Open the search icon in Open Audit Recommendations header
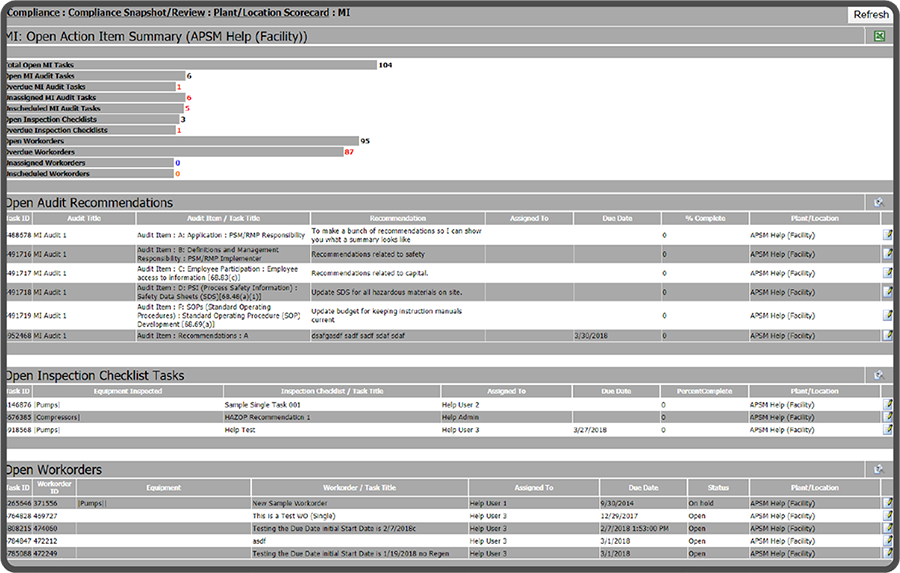Image resolution: width=900 pixels, height=573 pixels. [x=878, y=203]
